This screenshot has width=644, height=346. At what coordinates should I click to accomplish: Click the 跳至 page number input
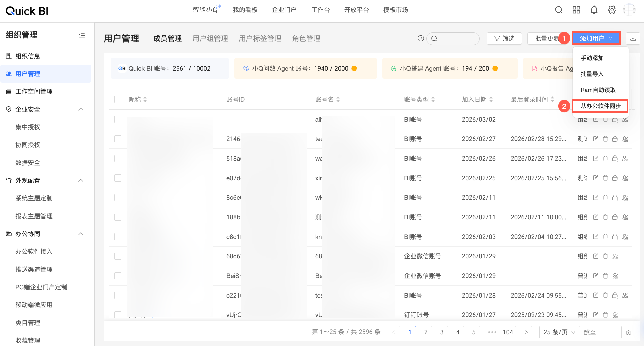click(x=610, y=332)
